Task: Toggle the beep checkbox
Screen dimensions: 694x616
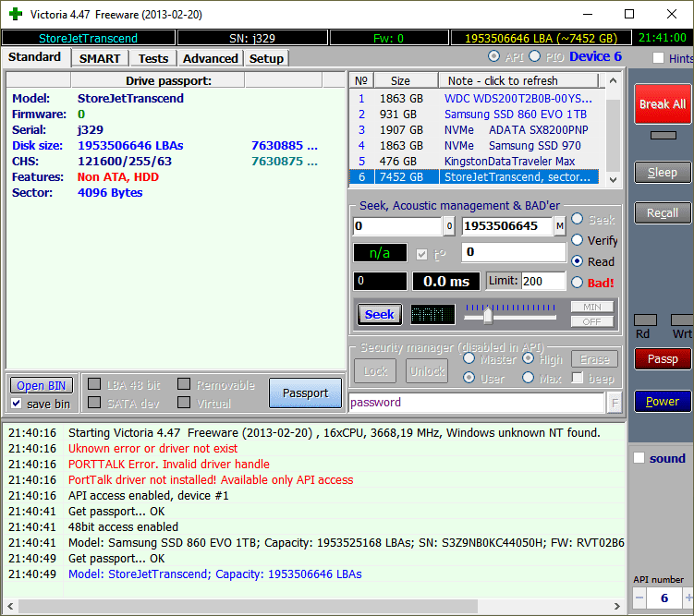Action: (x=578, y=378)
